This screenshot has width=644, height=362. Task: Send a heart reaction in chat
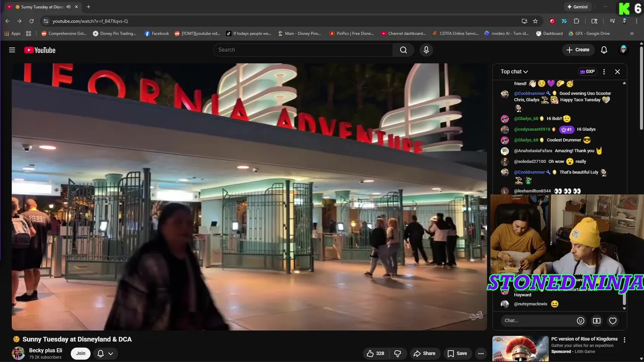click(613, 321)
